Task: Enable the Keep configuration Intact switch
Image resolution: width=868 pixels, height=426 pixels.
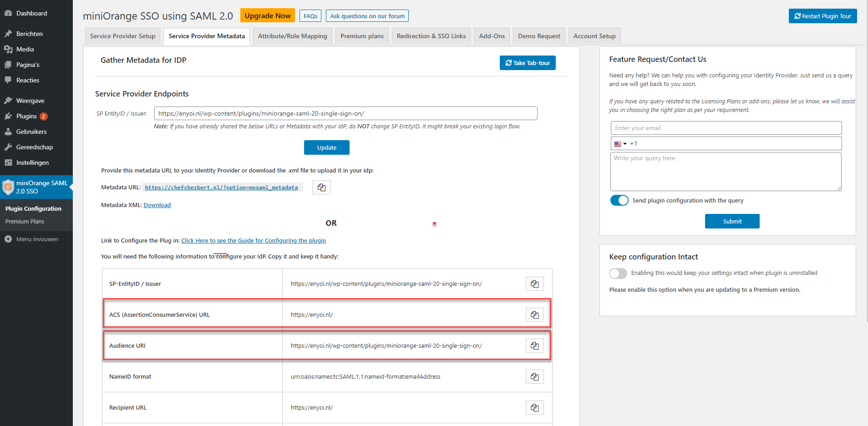Action: (x=618, y=273)
